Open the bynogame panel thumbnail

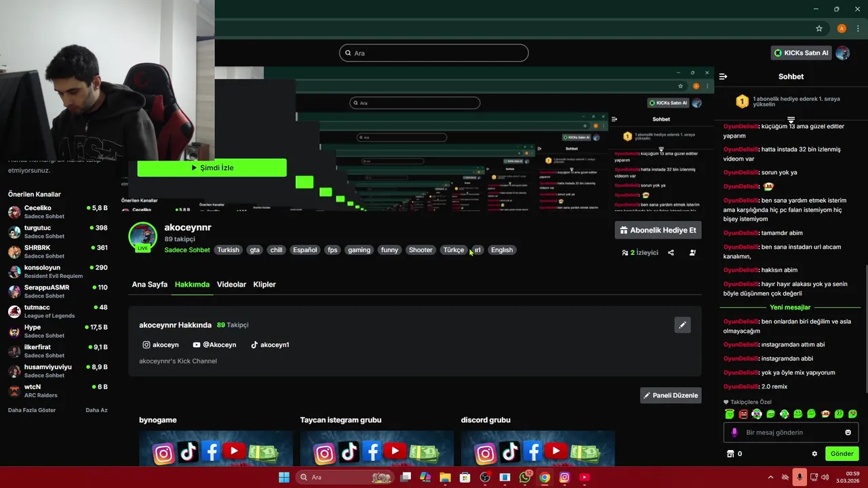coord(216,449)
